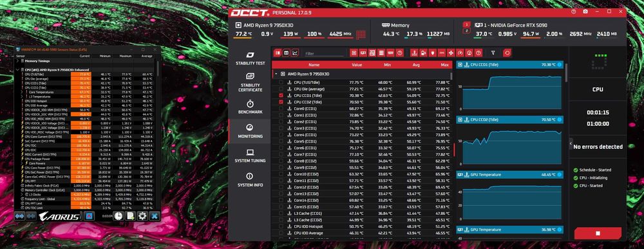Toggle the voltage sensor type filter icon
Viewport: 644px width, 249px height.
coord(423,53)
